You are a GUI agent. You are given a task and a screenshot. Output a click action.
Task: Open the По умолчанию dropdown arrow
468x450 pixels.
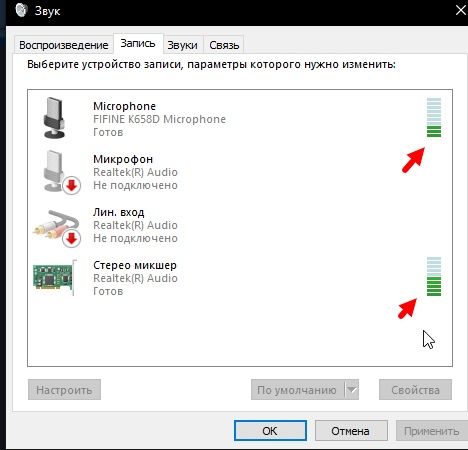[352, 389]
